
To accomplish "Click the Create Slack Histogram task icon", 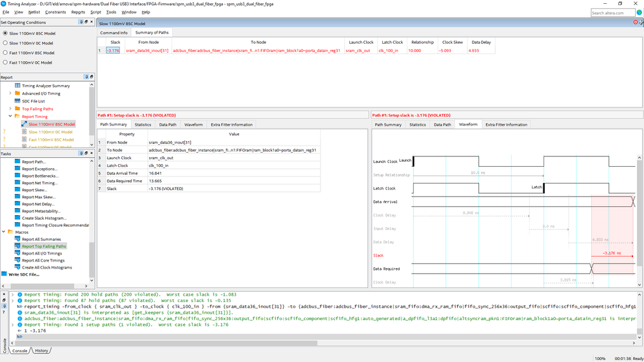I will click(18, 218).
